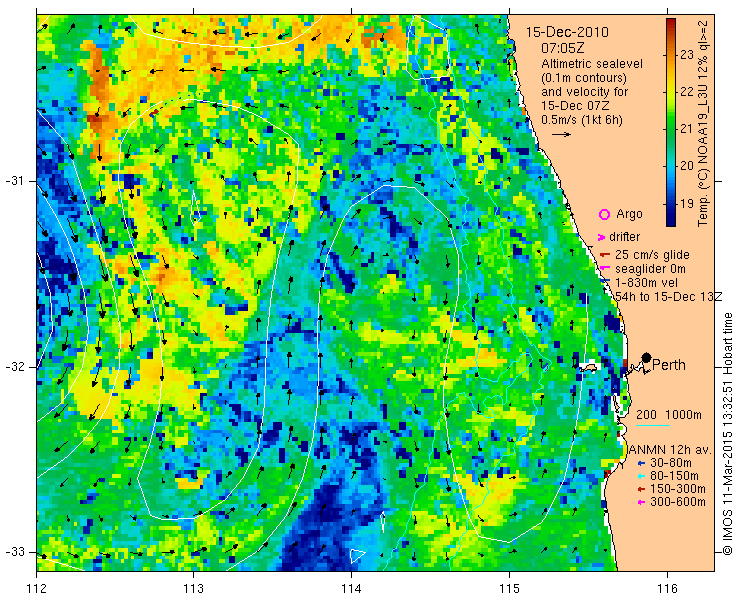This screenshot has height=600, width=740.
Task: Click the 'drifter' legend label
Action: pos(624,237)
